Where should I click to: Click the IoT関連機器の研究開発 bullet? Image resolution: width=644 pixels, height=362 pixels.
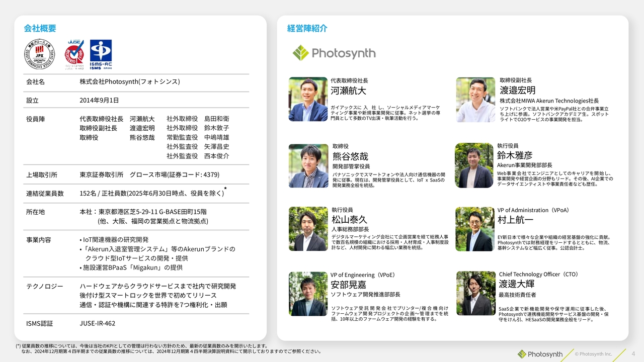point(114,240)
